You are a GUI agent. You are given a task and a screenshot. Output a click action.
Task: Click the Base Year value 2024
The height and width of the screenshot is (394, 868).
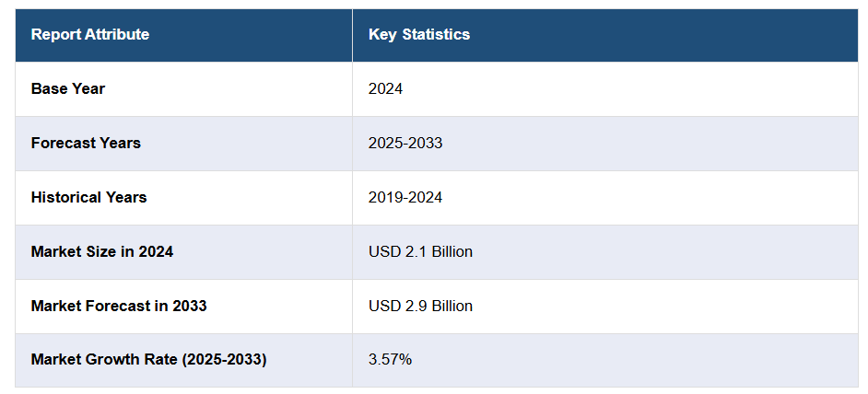pyautogui.click(x=385, y=89)
